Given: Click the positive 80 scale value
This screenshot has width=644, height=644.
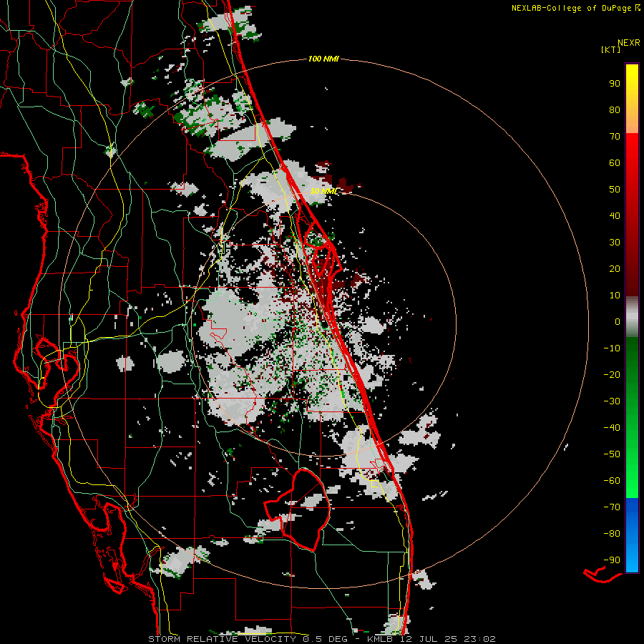Looking at the screenshot, I should tap(615, 109).
